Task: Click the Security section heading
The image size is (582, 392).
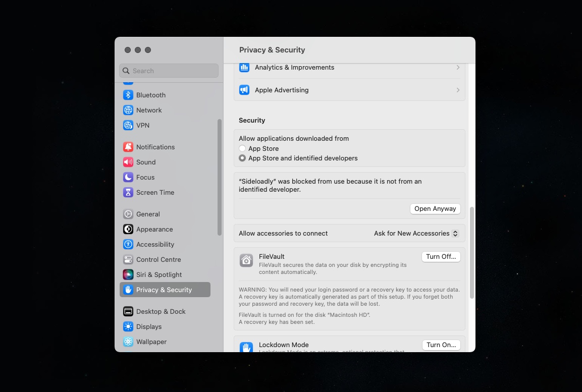Action: point(252,120)
